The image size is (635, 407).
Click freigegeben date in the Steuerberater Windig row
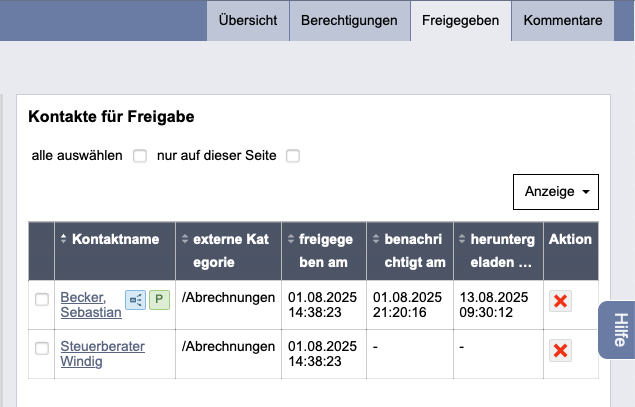tap(322, 354)
